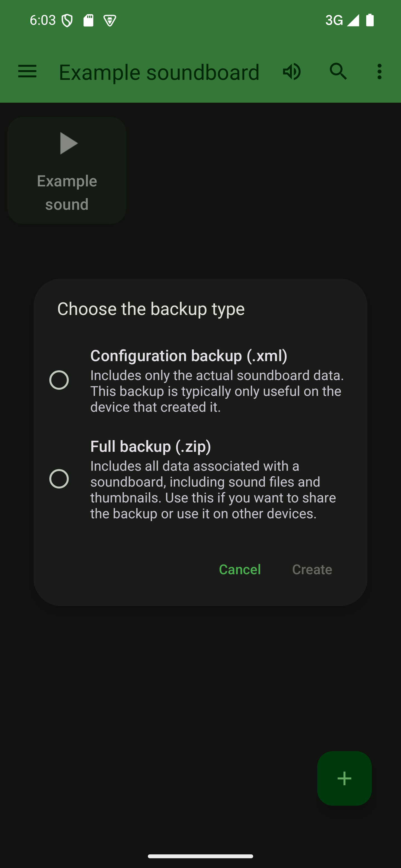This screenshot has height=868, width=401.
Task: Open search with magnifier icon
Action: tap(338, 72)
